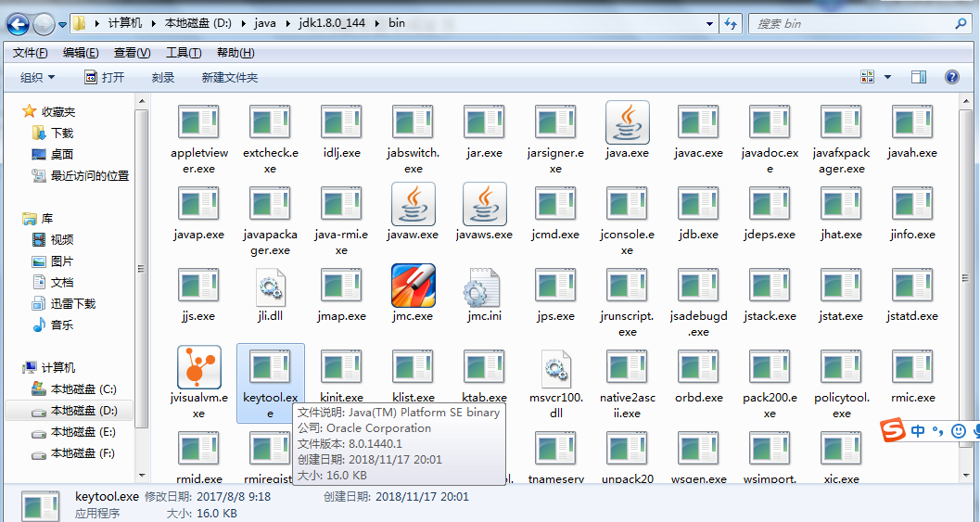
Task: Toggle Sogou input Chinese mode indicator
Action: [x=918, y=430]
